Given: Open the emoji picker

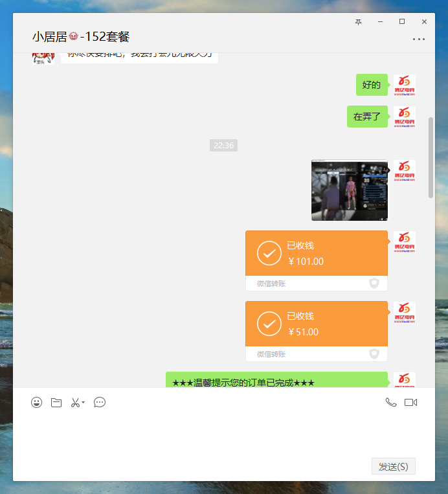Looking at the screenshot, I should click(36, 402).
